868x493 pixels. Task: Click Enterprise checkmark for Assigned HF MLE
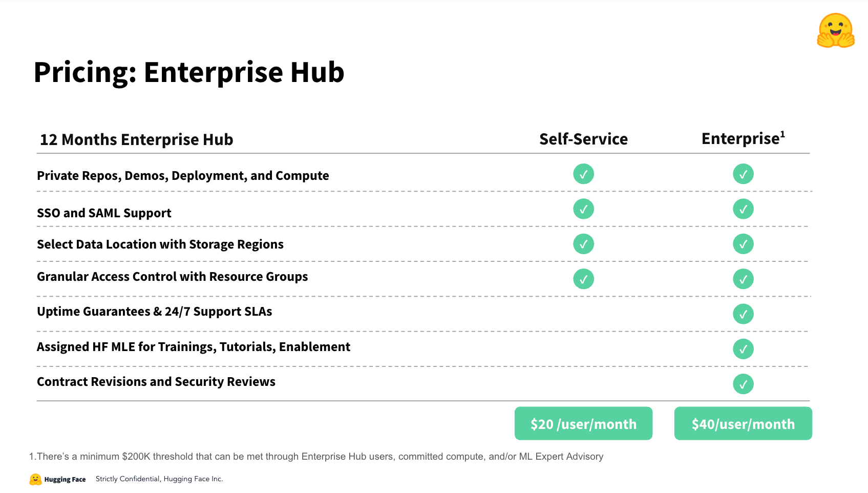[743, 349]
